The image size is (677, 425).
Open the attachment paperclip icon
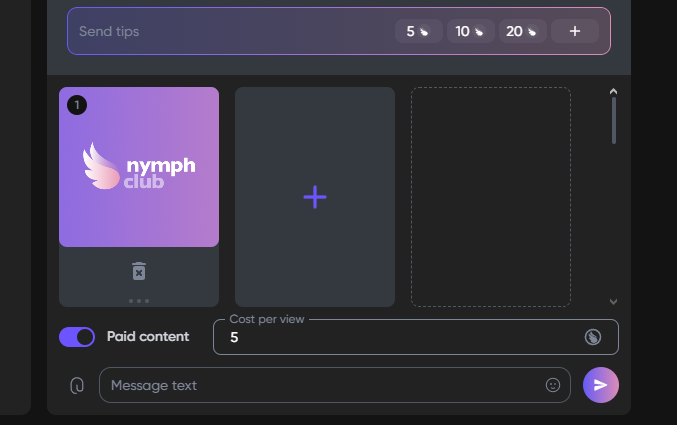pyautogui.click(x=77, y=385)
